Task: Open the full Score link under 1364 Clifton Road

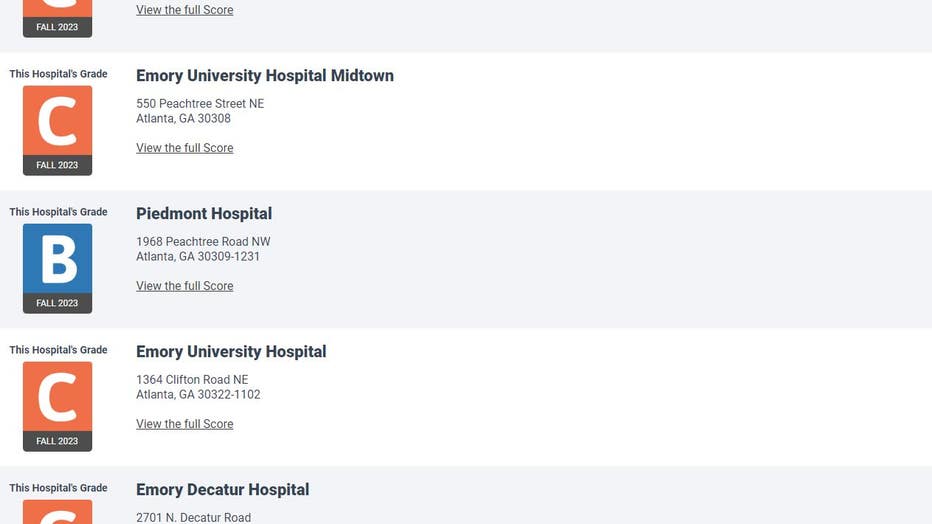Action: 184,424
